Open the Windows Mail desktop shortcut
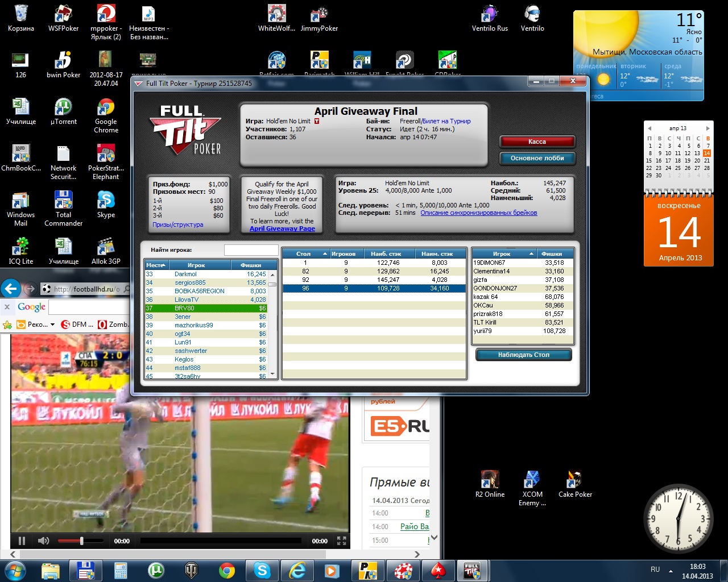 21,209
